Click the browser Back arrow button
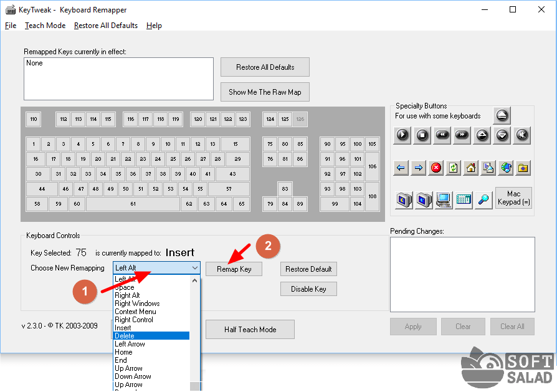The width and height of the screenshot is (557, 392). [402, 168]
